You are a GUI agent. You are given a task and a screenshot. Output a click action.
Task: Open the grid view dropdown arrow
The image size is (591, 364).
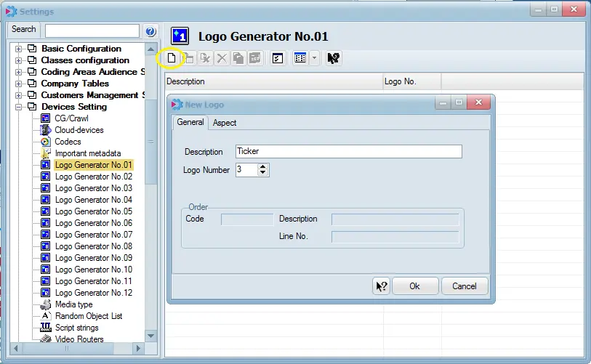pos(314,58)
